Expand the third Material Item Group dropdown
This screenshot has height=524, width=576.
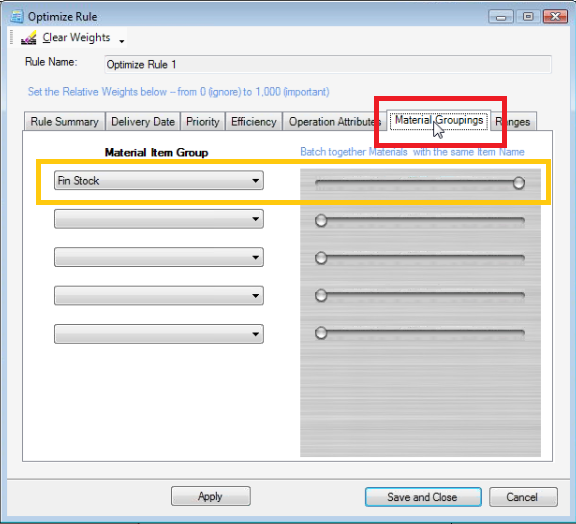[x=159, y=257]
